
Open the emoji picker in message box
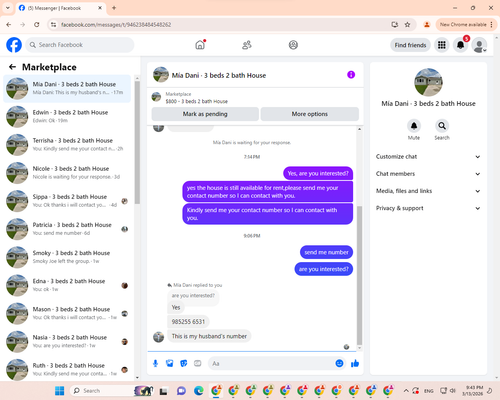pyautogui.click(x=339, y=363)
